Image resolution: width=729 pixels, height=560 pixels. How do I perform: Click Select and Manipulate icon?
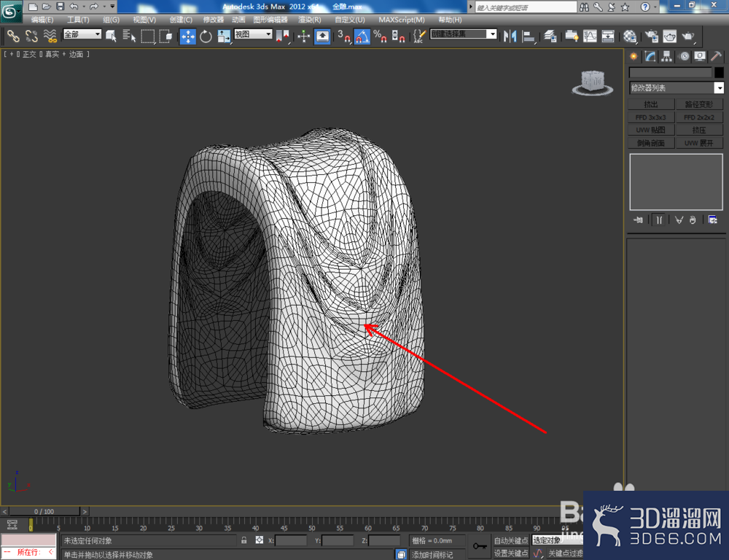[303, 36]
